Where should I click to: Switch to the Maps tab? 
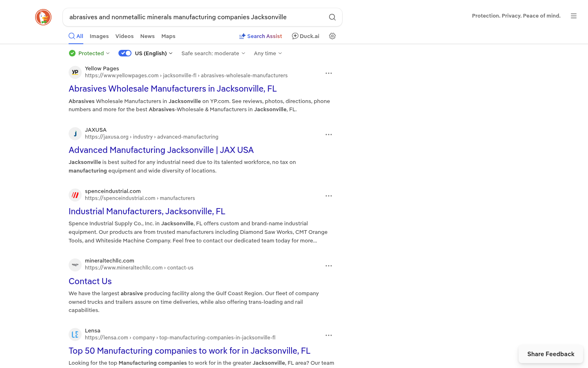click(168, 36)
